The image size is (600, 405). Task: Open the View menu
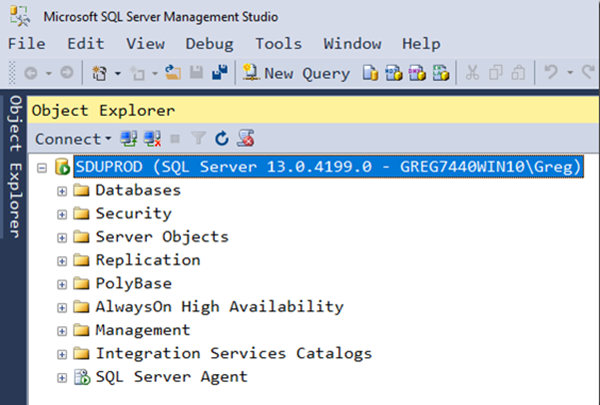[145, 44]
